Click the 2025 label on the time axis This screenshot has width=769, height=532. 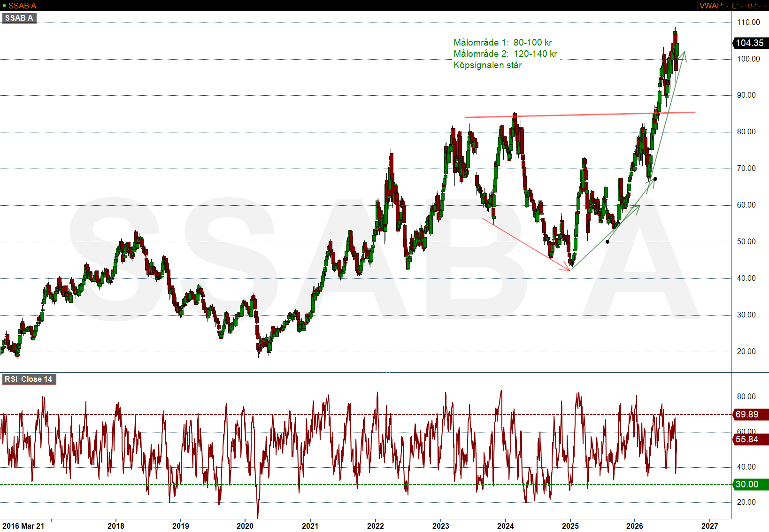coord(570,526)
